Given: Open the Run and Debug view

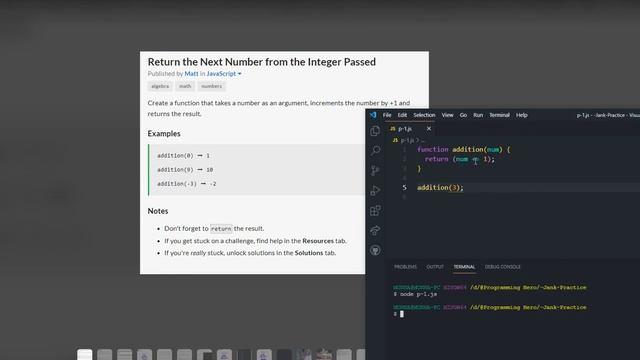Looking at the screenshot, I should (375, 190).
